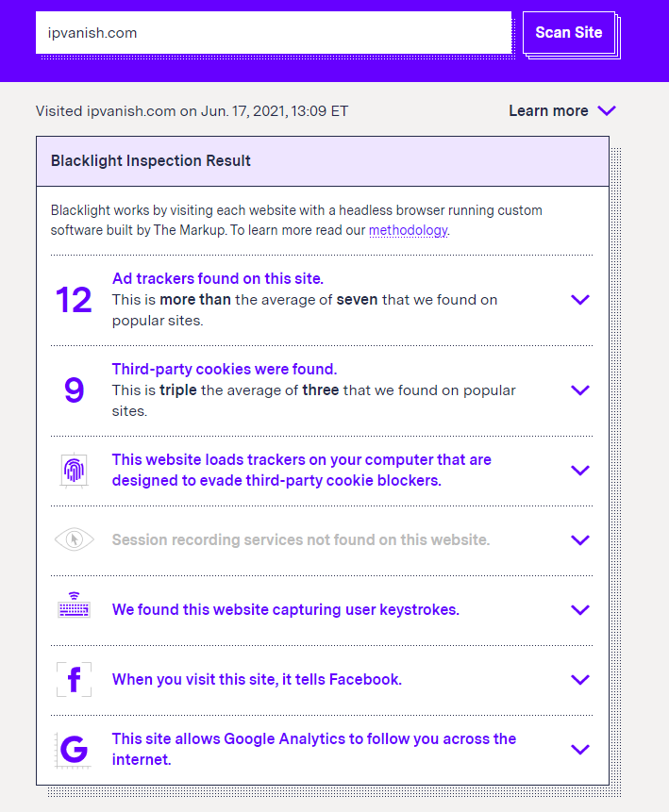Click the grayed-out eye session recording icon
The width and height of the screenshot is (669, 812).
(74, 539)
